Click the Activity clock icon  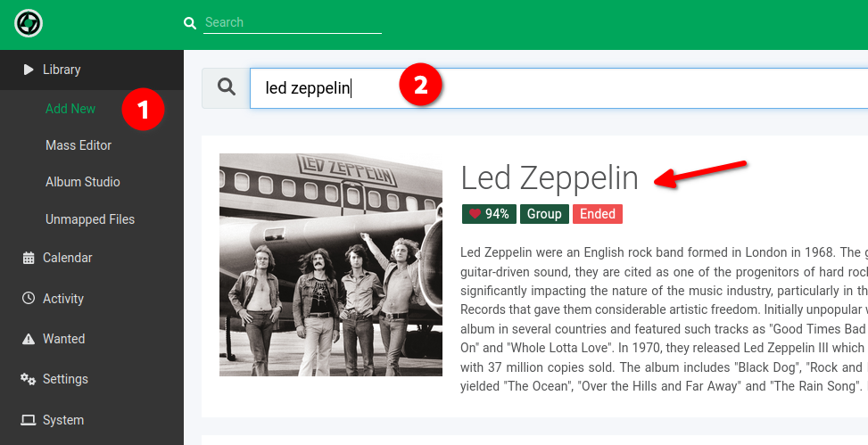[x=29, y=299]
